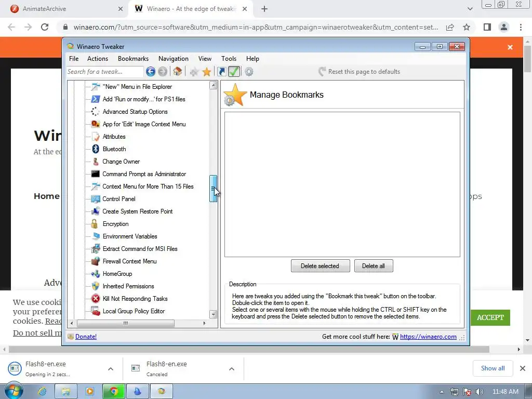
Task: Click the Donate! link
Action: 86,337
